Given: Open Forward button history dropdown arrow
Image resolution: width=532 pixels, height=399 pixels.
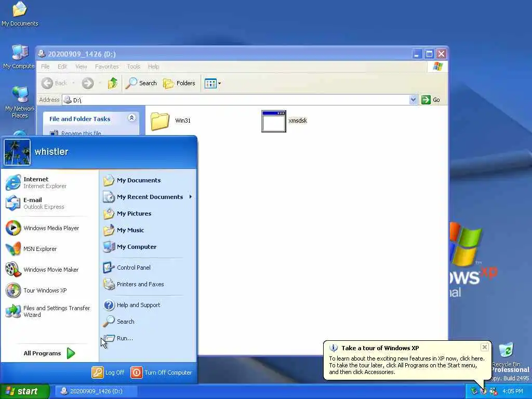Looking at the screenshot, I should coord(100,83).
